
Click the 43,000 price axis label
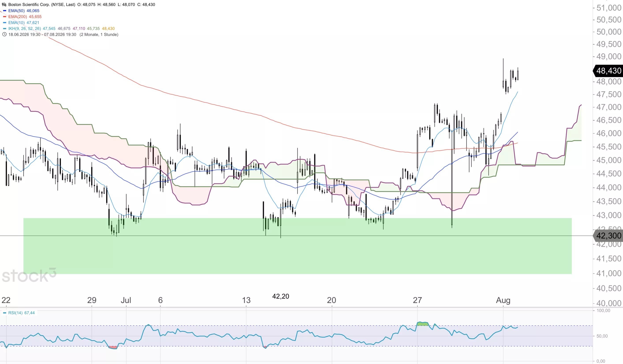click(609, 215)
